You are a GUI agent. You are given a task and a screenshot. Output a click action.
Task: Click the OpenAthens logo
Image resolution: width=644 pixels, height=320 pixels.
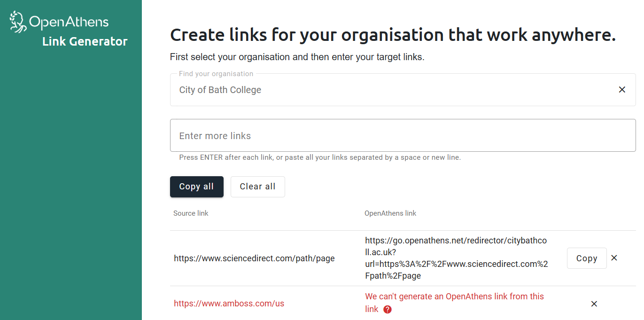point(59,22)
